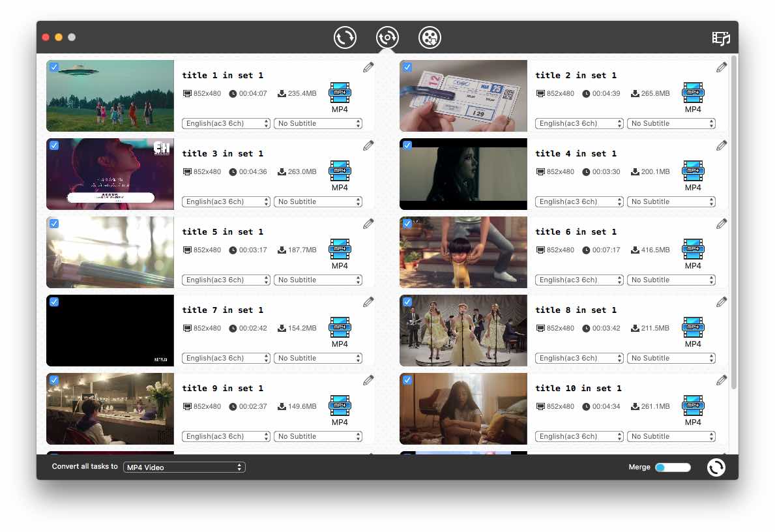Click the edit pencil for title 6
This screenshot has width=775, height=532.
pos(722,224)
